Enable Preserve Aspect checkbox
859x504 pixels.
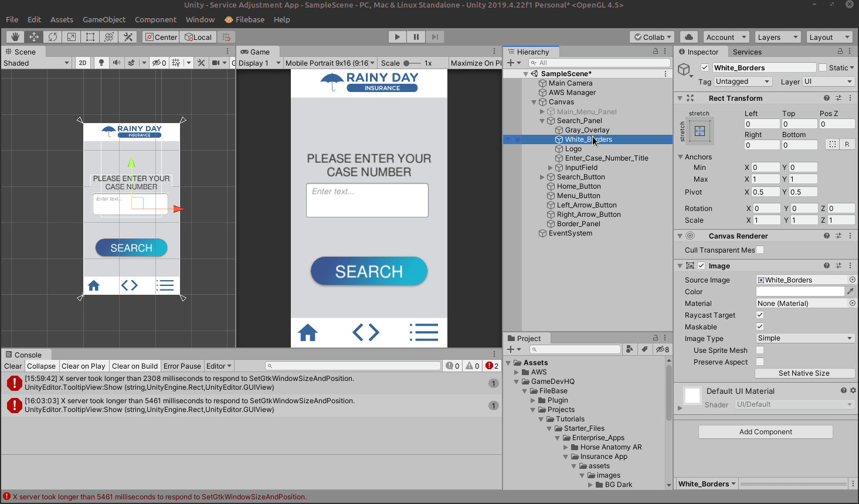point(760,362)
